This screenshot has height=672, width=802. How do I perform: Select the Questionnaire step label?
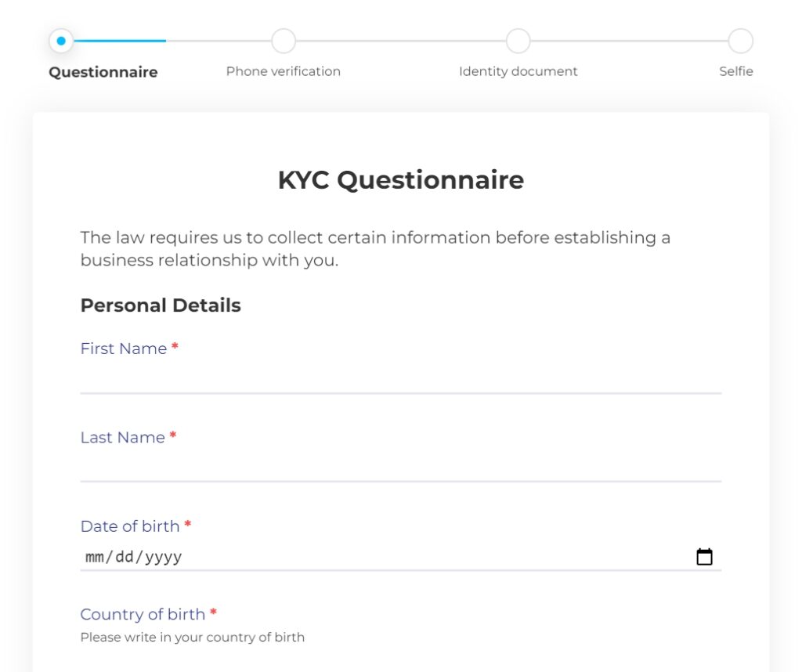103,72
